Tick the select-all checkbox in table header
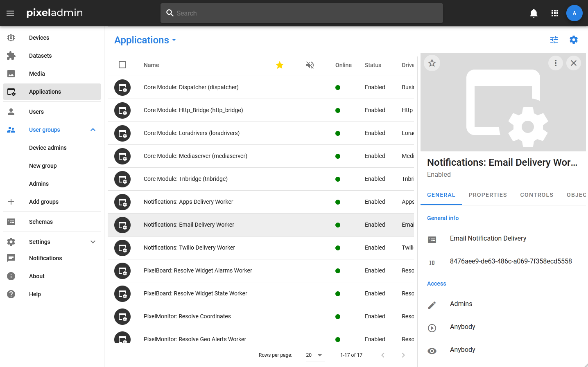The height and width of the screenshot is (367, 588). (x=122, y=65)
